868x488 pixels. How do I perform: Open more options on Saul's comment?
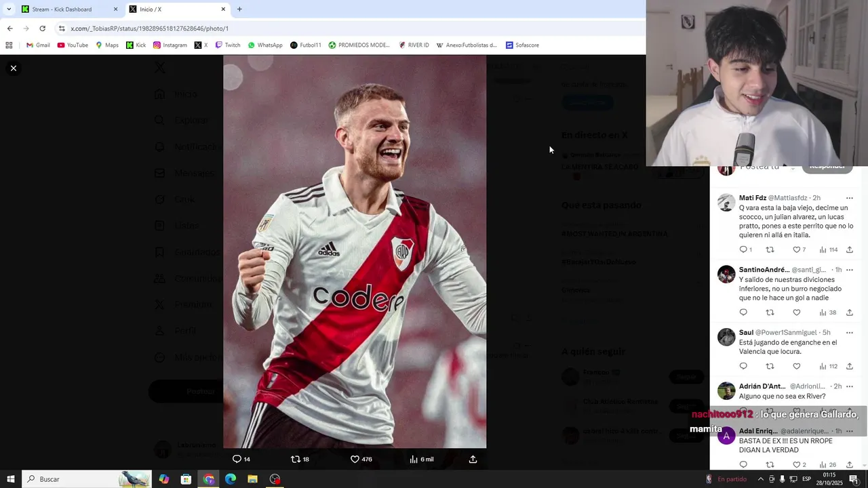(x=849, y=333)
